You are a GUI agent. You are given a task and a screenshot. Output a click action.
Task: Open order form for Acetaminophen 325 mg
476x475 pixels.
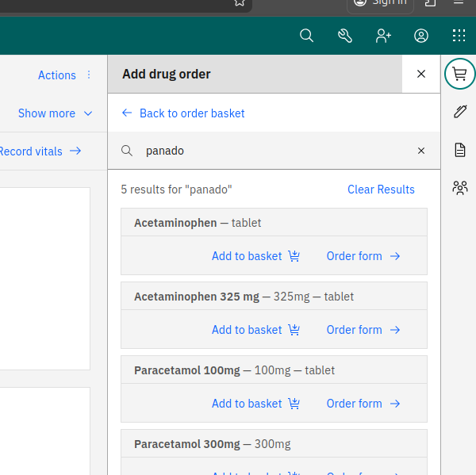[363, 330]
